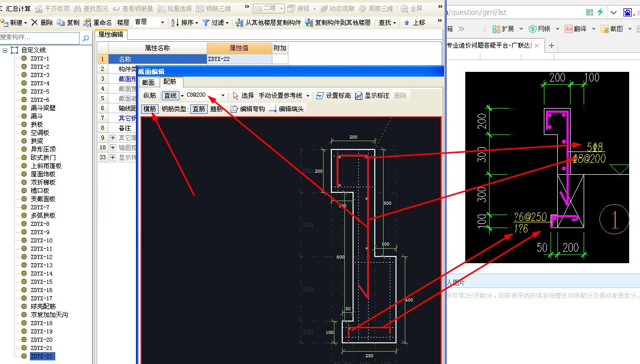The height and width of the screenshot is (364, 640).
Task: Open the 二维 view mode dropdown
Action: (x=281, y=8)
